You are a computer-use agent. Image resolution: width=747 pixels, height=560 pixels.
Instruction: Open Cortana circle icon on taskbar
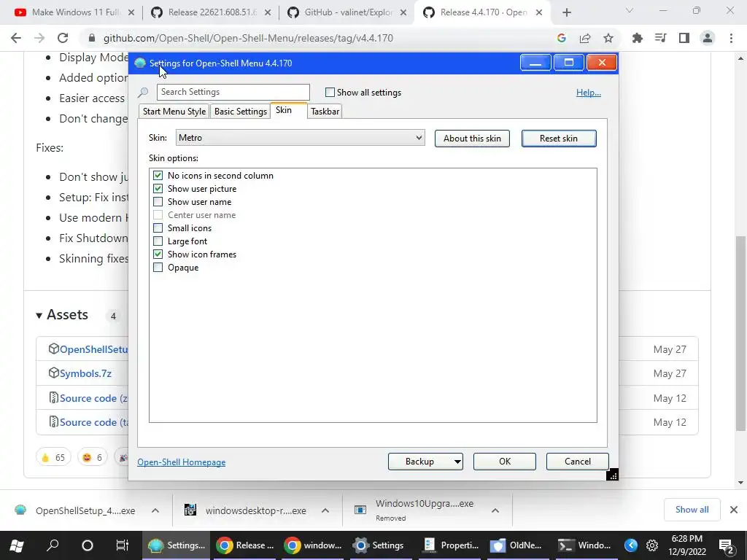click(x=88, y=545)
